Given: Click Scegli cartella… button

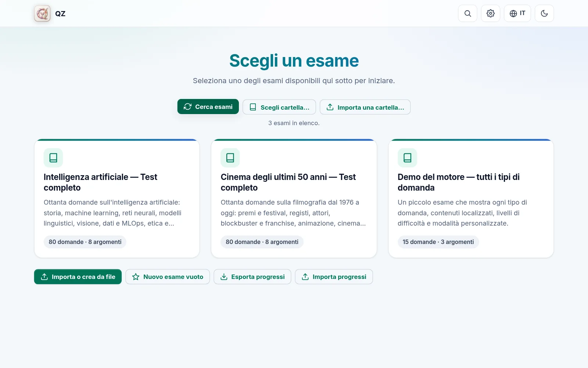Looking at the screenshot, I should (279, 107).
